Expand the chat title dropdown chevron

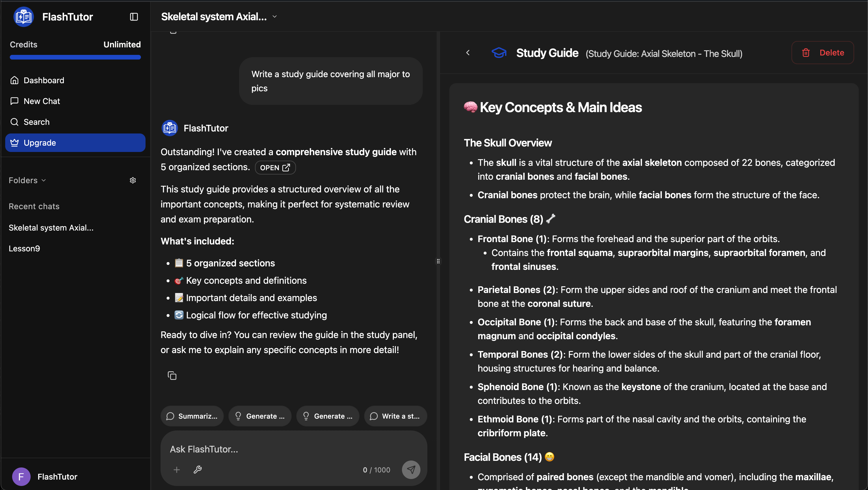click(x=275, y=16)
